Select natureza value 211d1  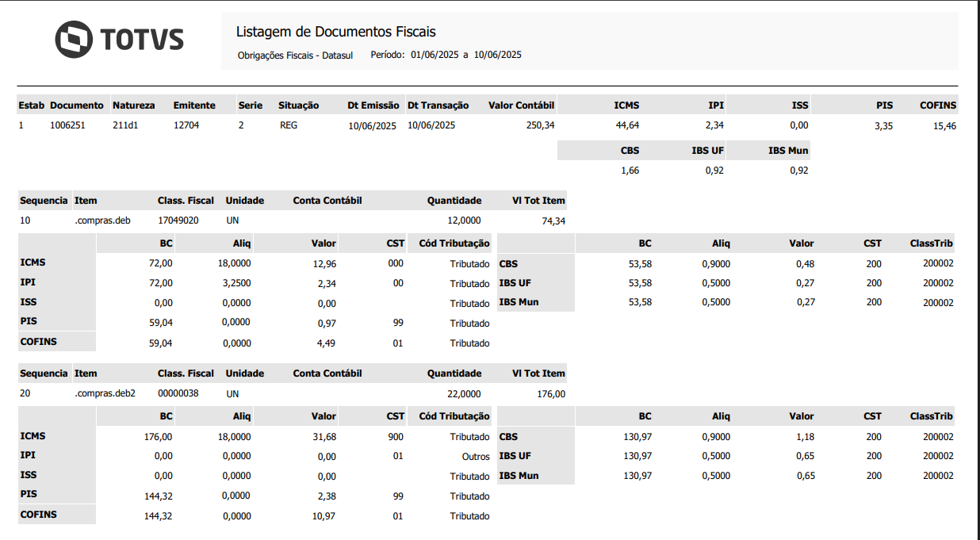[x=125, y=125]
